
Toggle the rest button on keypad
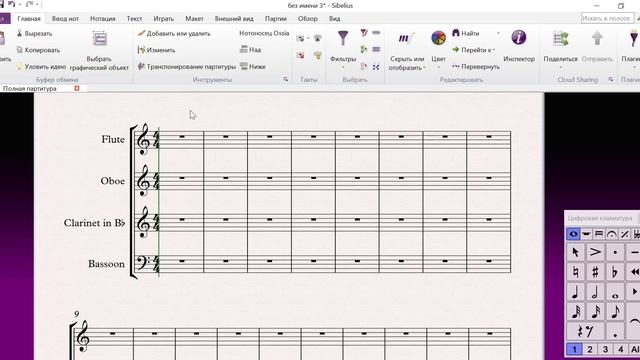[585, 331]
